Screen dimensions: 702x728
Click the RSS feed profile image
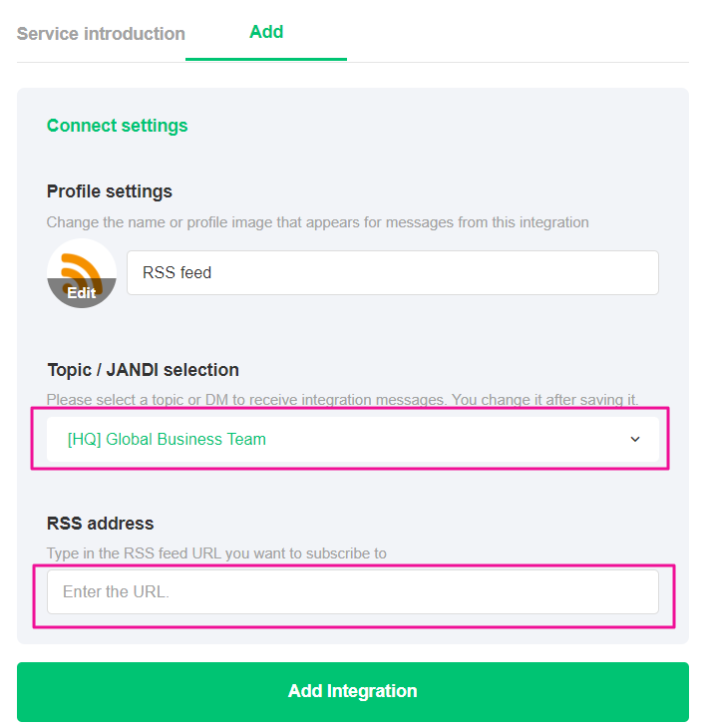click(x=82, y=272)
